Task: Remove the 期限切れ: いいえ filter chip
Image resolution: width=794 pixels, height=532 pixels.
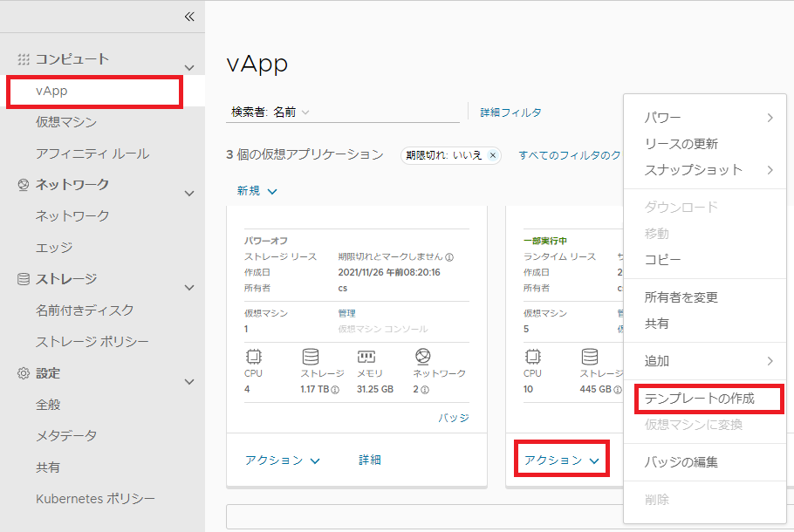Action: pyautogui.click(x=493, y=155)
